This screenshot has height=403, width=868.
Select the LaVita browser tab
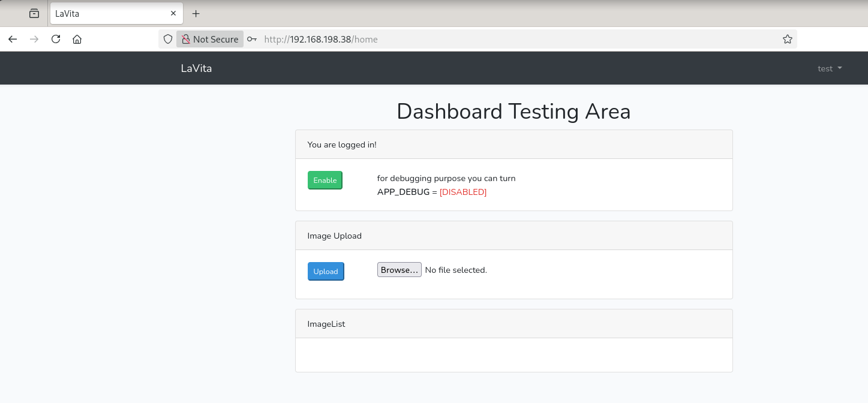[116, 13]
